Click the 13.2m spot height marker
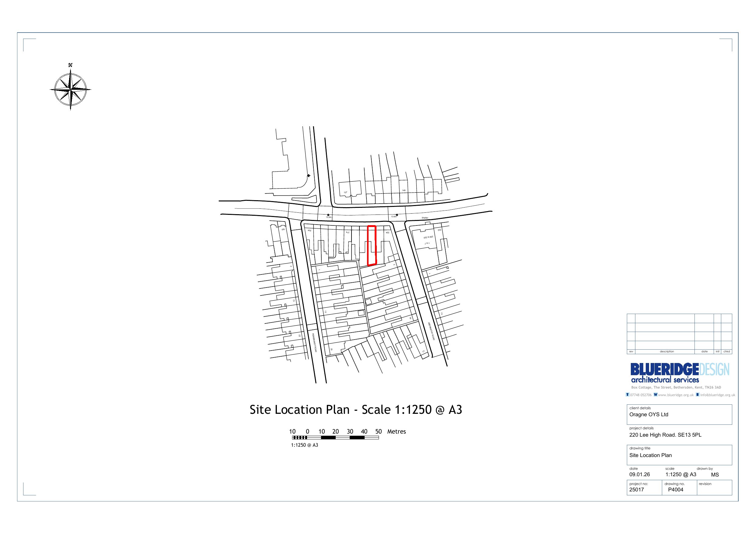This screenshot has height=534, width=756. click(328, 215)
